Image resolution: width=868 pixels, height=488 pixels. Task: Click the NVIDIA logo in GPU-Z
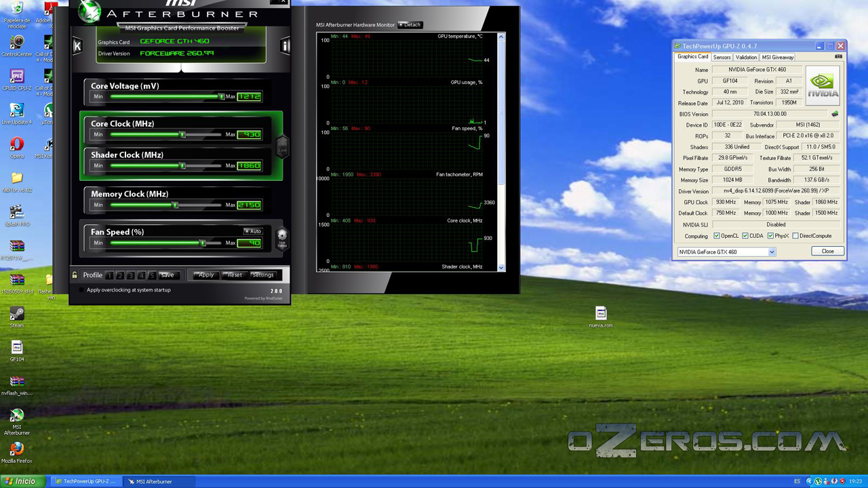(x=822, y=86)
